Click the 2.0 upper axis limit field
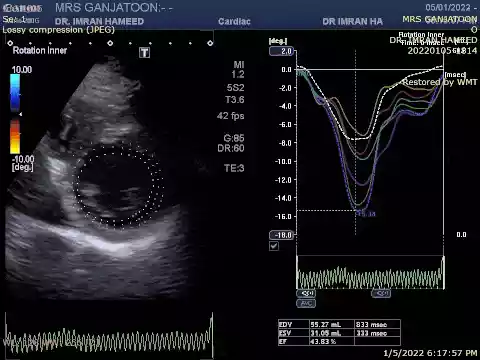Screen dimensions: 480x360 point(282,51)
